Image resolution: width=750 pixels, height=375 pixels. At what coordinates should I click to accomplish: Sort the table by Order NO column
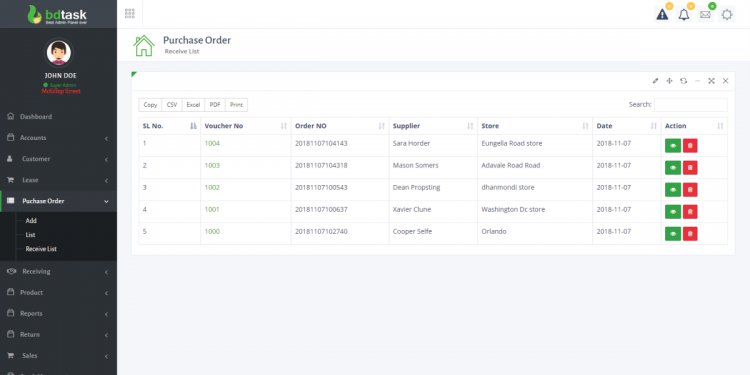point(340,126)
